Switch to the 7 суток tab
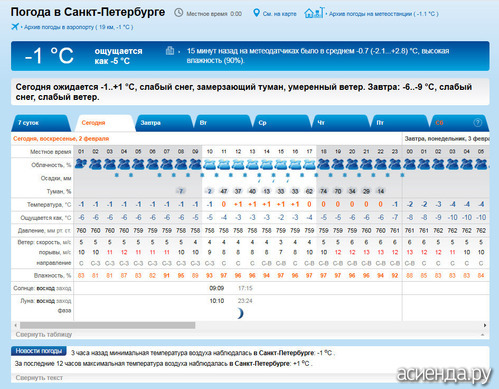The image size is (499, 389). pos(41,123)
